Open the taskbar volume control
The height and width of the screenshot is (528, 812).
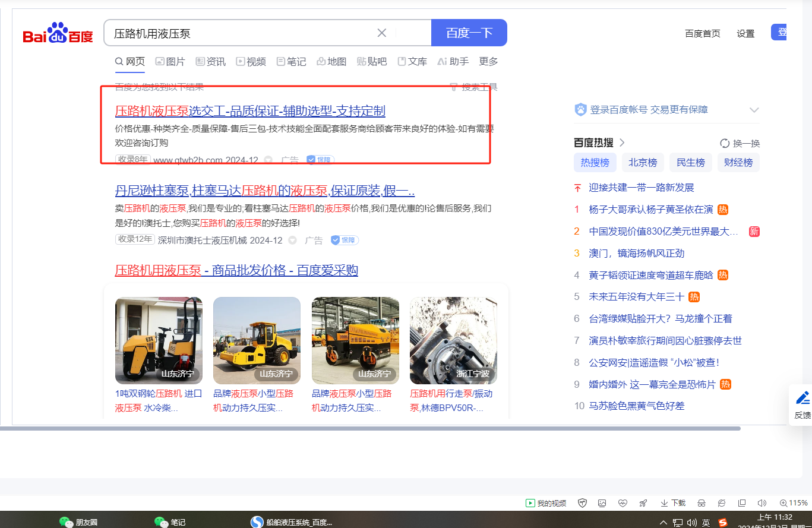click(691, 523)
